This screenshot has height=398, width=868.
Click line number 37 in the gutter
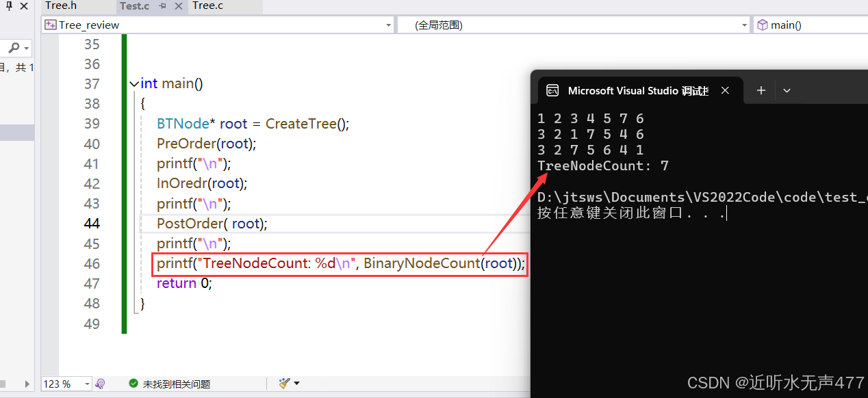click(x=92, y=84)
